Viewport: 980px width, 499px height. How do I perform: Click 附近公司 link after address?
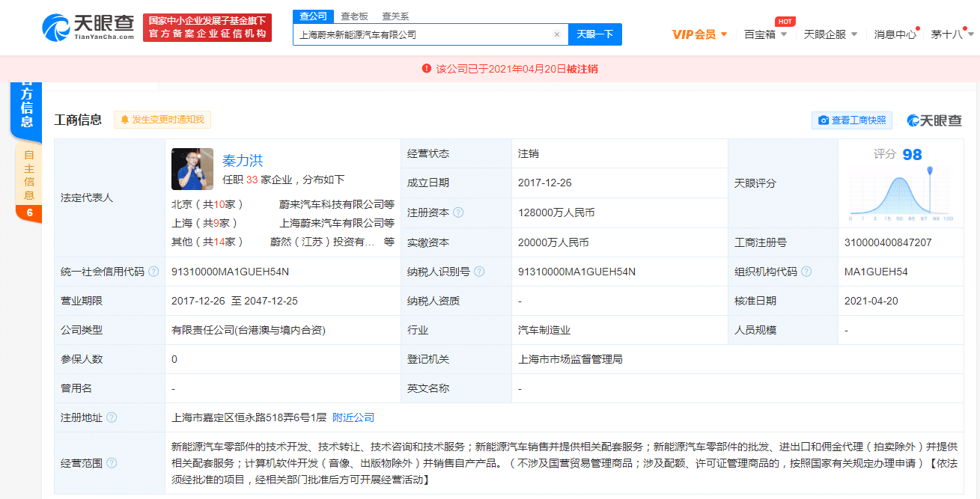[353, 417]
